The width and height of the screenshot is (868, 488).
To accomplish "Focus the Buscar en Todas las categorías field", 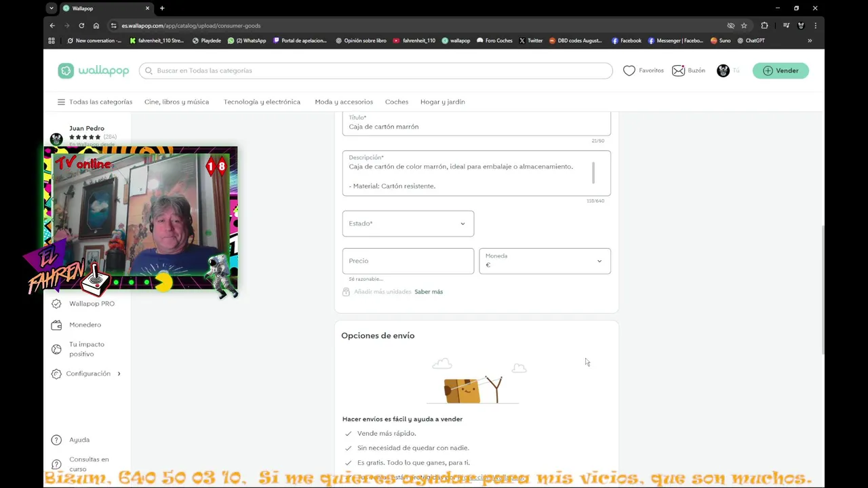I will point(376,70).
